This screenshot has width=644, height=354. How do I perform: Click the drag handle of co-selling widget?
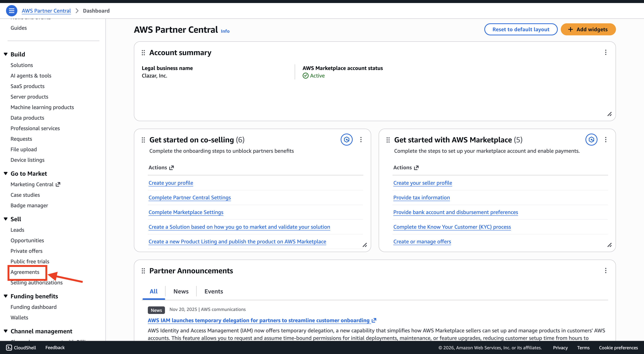pyautogui.click(x=143, y=140)
